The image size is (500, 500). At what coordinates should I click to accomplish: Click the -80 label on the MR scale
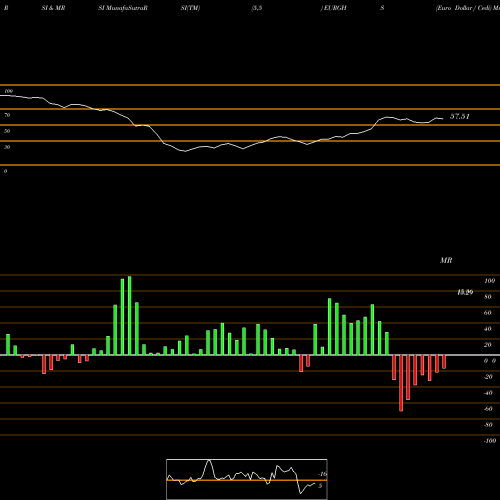coord(488,425)
